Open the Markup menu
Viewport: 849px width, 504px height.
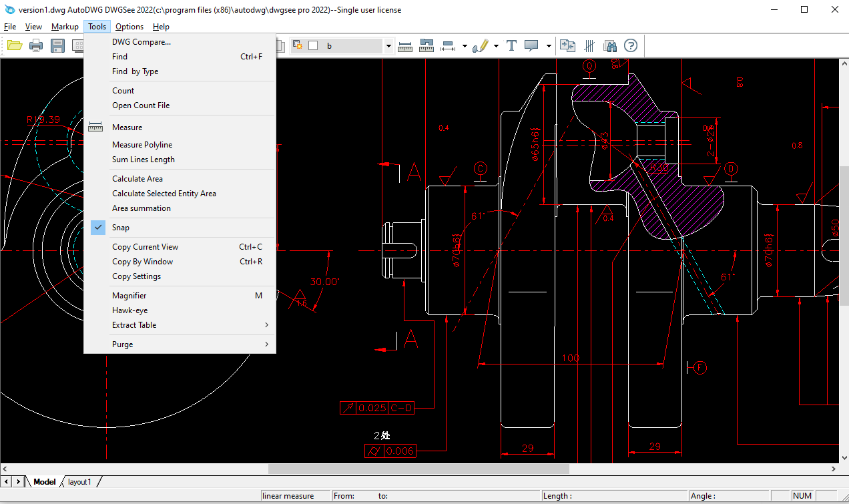click(65, 27)
